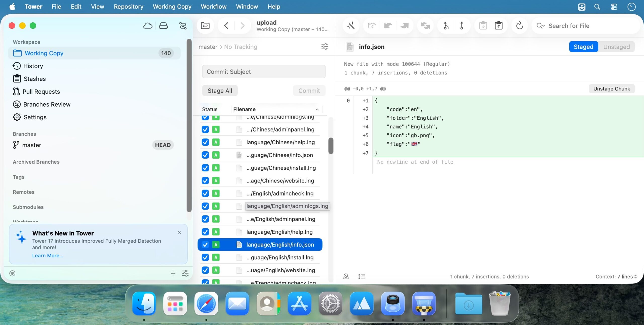The image size is (644, 325).
Task: Uncheck staged checkbox for ...uage/English/website.lng
Action: click(x=205, y=270)
